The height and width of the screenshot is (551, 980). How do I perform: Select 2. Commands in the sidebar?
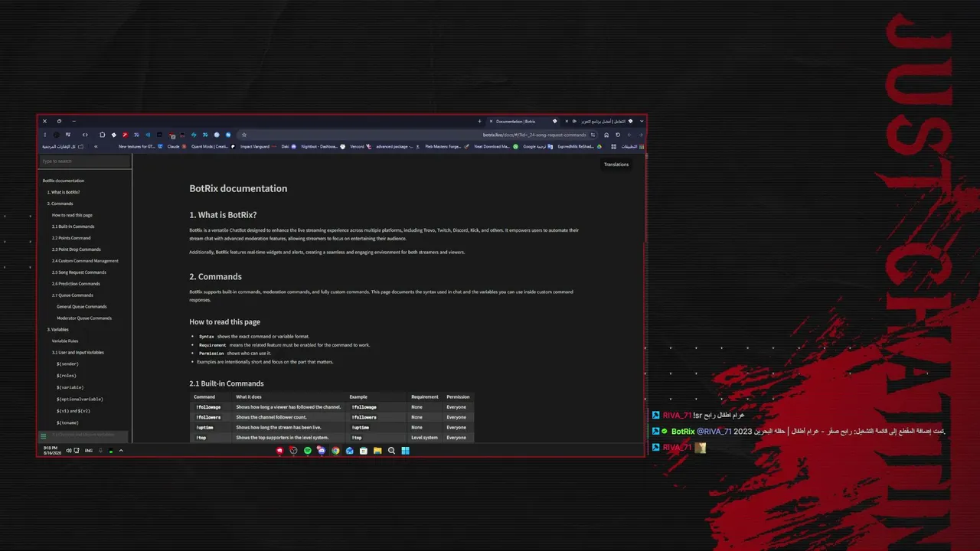click(x=60, y=204)
